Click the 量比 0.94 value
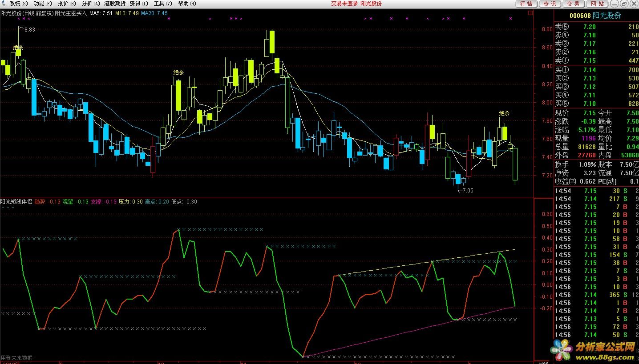The width and height of the screenshot is (639, 364). [x=632, y=147]
